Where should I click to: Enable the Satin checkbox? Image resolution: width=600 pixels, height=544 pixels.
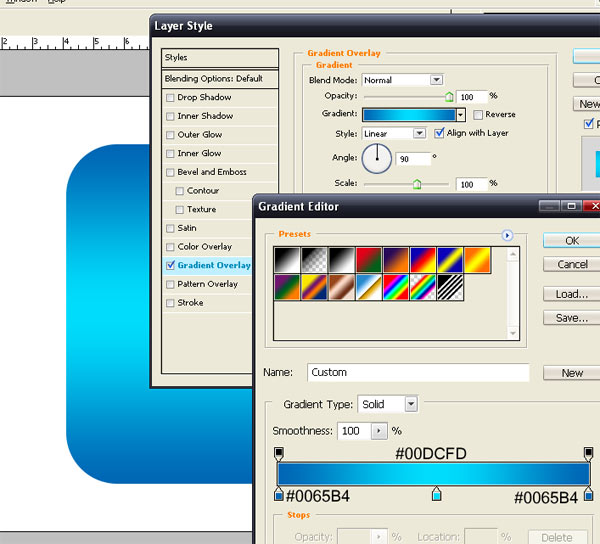pyautogui.click(x=170, y=228)
